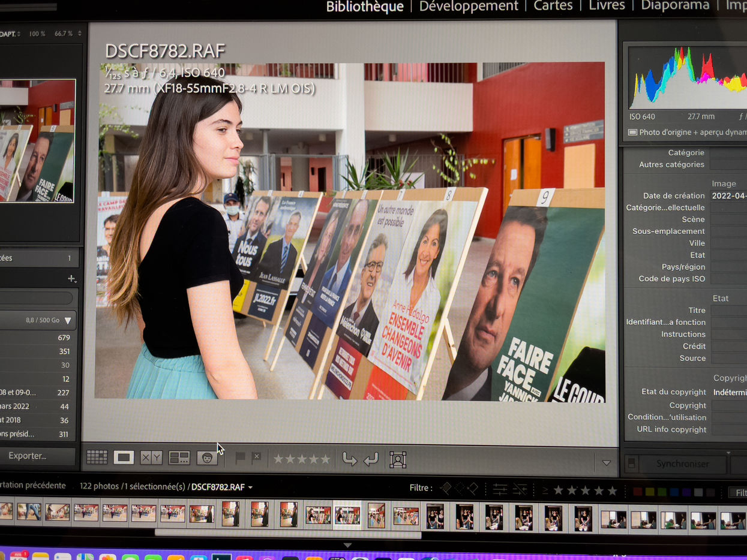The width and height of the screenshot is (747, 560).
Task: Collapse the 8,8 / 500 Go volume
Action: coord(68,321)
